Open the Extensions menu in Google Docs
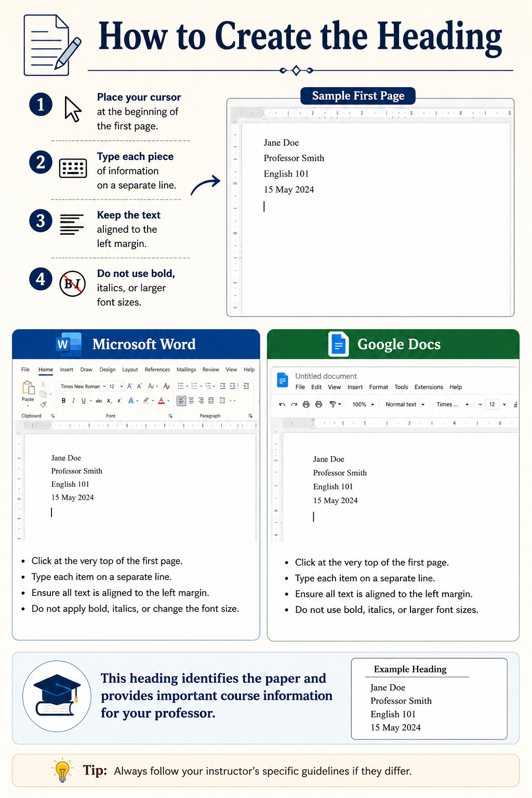Screen dimensions: 532x798 pyautogui.click(x=429, y=387)
